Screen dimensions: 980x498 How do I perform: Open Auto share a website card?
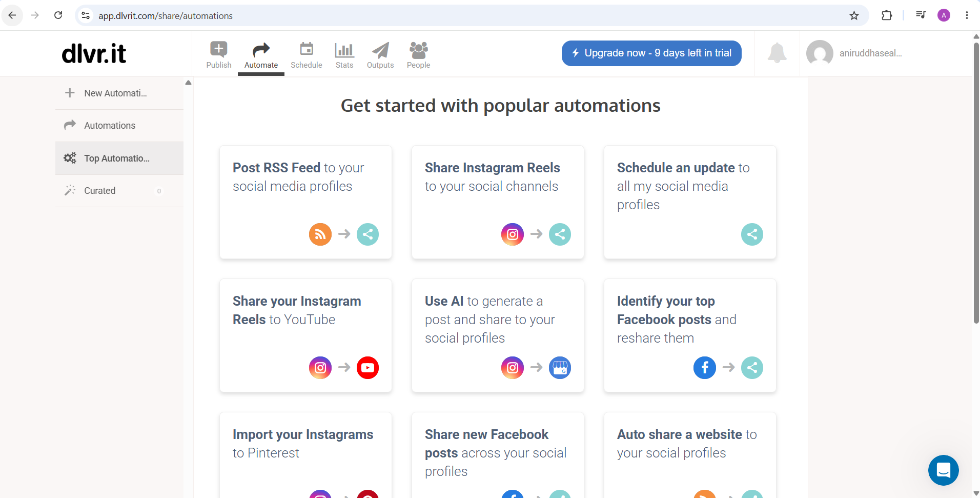[690, 455]
